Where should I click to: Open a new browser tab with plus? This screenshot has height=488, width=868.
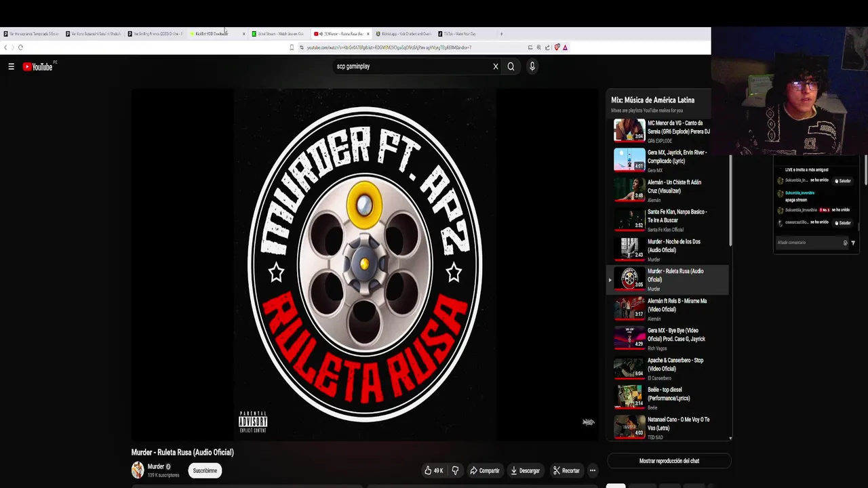coord(501,34)
